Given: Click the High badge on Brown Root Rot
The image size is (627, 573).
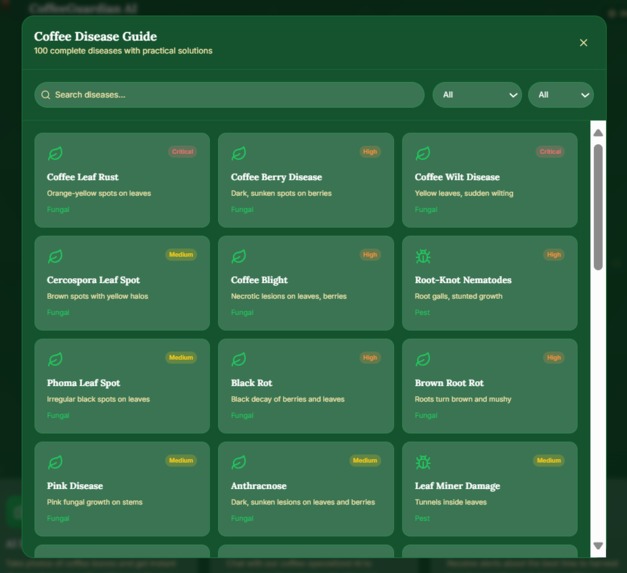Looking at the screenshot, I should [554, 357].
